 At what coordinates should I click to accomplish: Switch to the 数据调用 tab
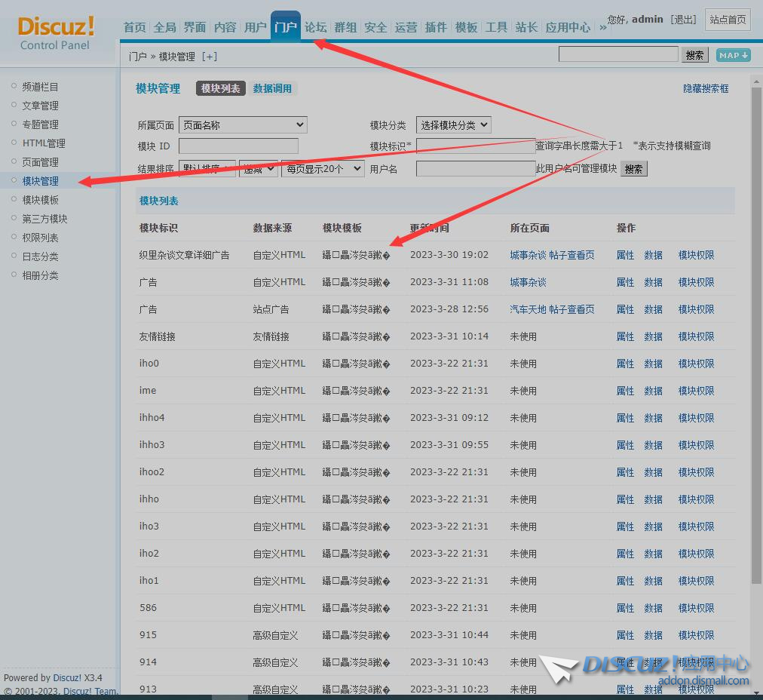272,88
